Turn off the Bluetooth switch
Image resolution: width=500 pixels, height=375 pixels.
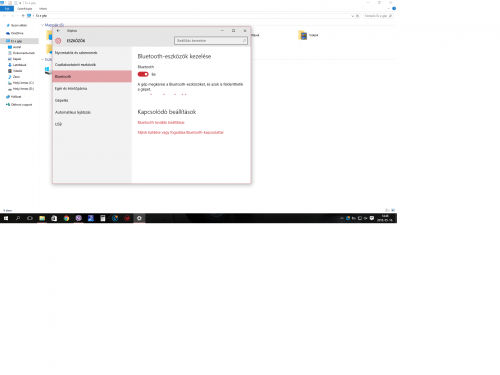tap(143, 74)
